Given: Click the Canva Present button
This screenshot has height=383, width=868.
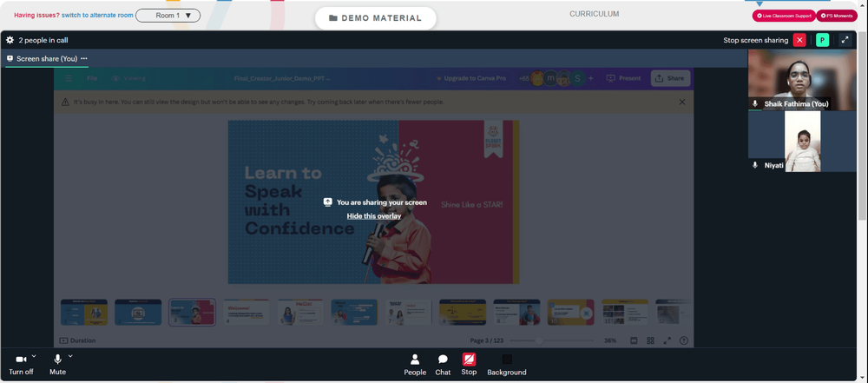Looking at the screenshot, I should coord(623,78).
